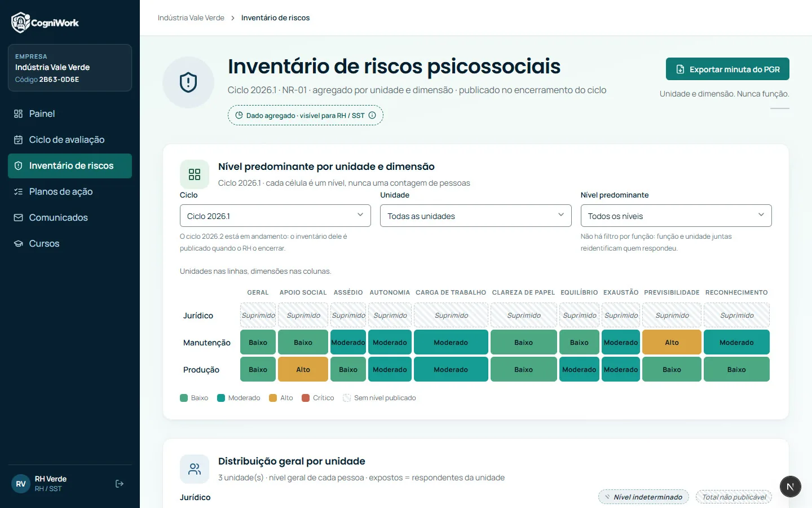Image resolution: width=812 pixels, height=508 pixels.
Task: Click the red Crítico legend swatch
Action: tap(306, 398)
